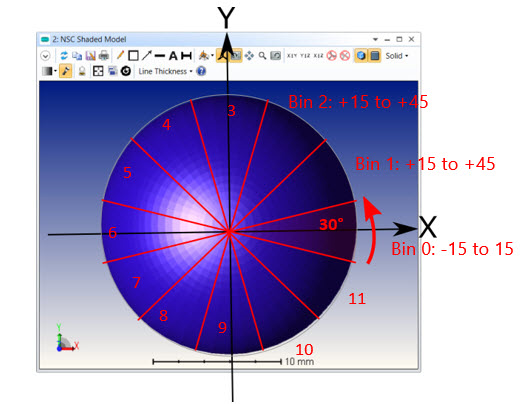Click the print icon in toolbar
Screen dimensions: 520x404
(104, 55)
